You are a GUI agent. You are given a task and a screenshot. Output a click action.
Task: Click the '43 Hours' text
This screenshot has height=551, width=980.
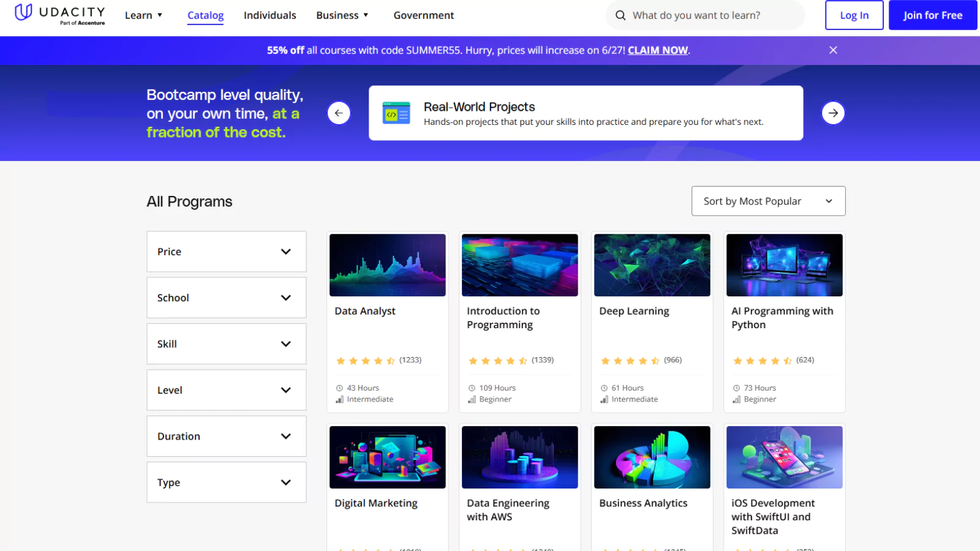coord(363,388)
